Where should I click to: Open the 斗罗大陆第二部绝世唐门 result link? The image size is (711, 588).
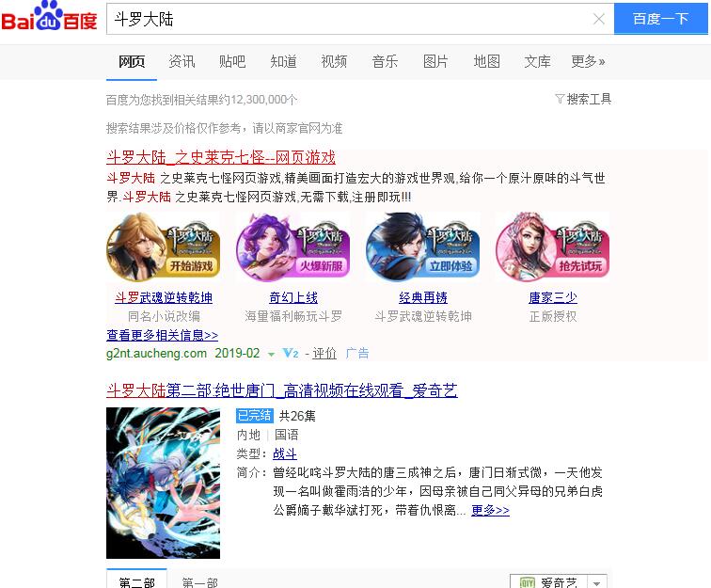click(281, 390)
